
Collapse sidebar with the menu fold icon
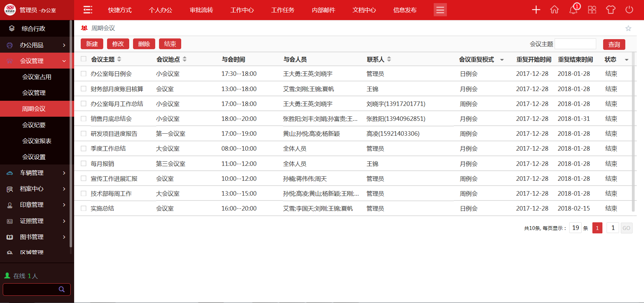(x=88, y=10)
